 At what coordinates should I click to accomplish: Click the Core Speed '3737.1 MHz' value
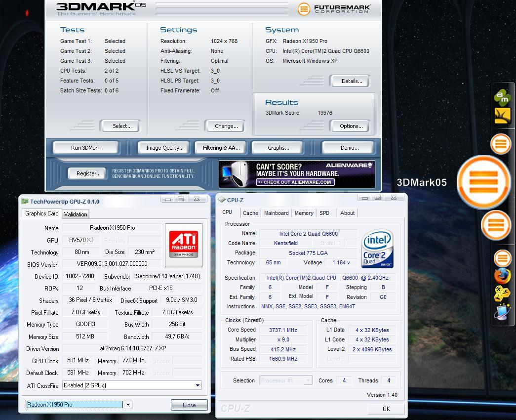coord(283,330)
